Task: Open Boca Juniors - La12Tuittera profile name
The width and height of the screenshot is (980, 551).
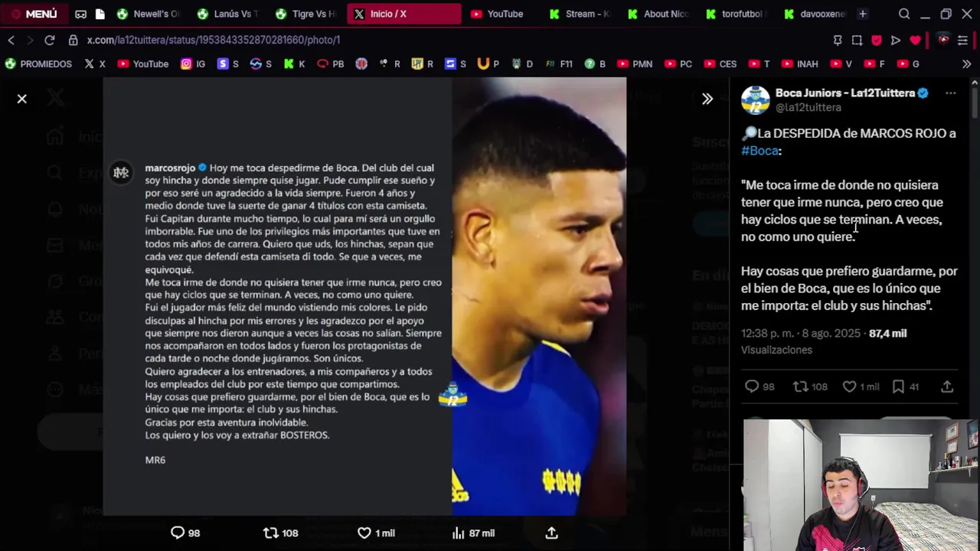Action: pos(845,93)
